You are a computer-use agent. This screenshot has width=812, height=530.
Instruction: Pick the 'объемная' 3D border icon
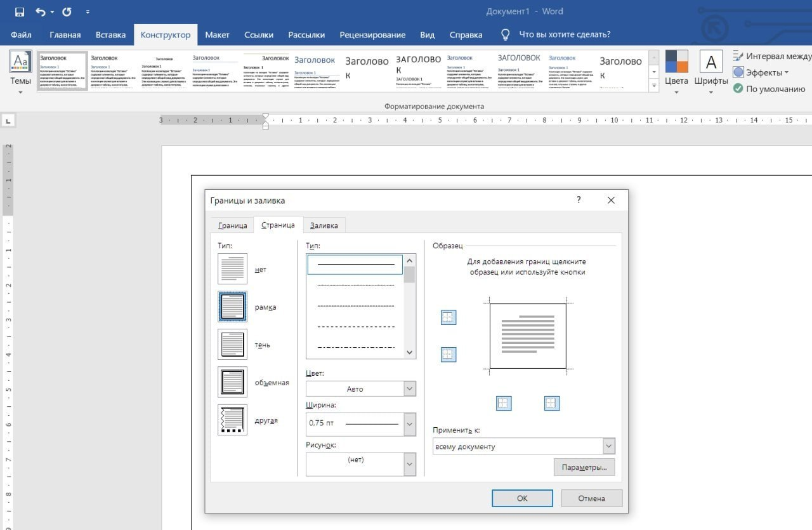tap(232, 382)
